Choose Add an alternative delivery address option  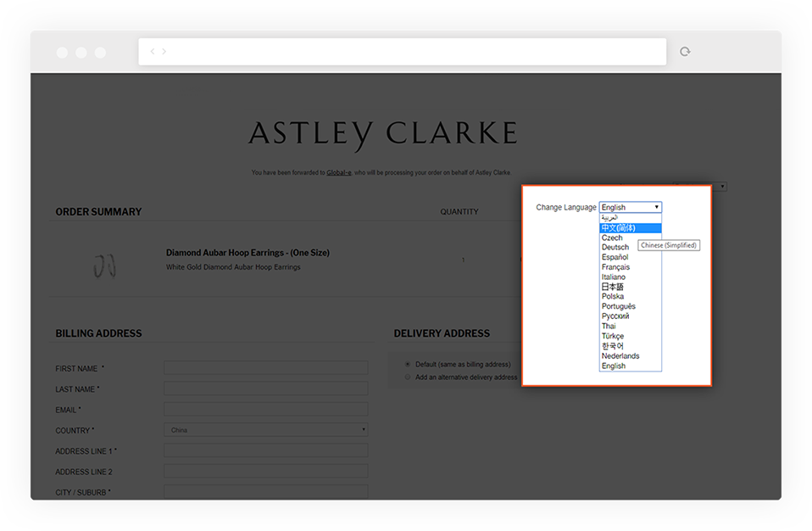click(x=408, y=377)
